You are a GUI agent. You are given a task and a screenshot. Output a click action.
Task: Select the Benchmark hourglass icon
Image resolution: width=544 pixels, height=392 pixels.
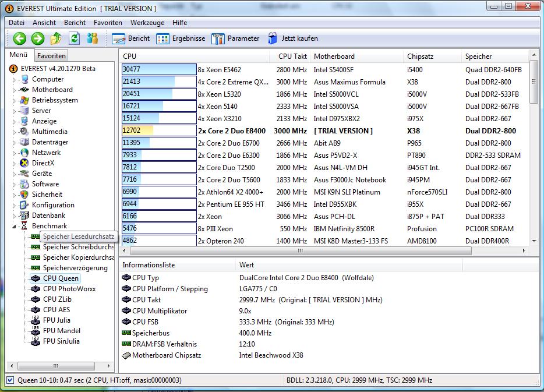click(24, 226)
